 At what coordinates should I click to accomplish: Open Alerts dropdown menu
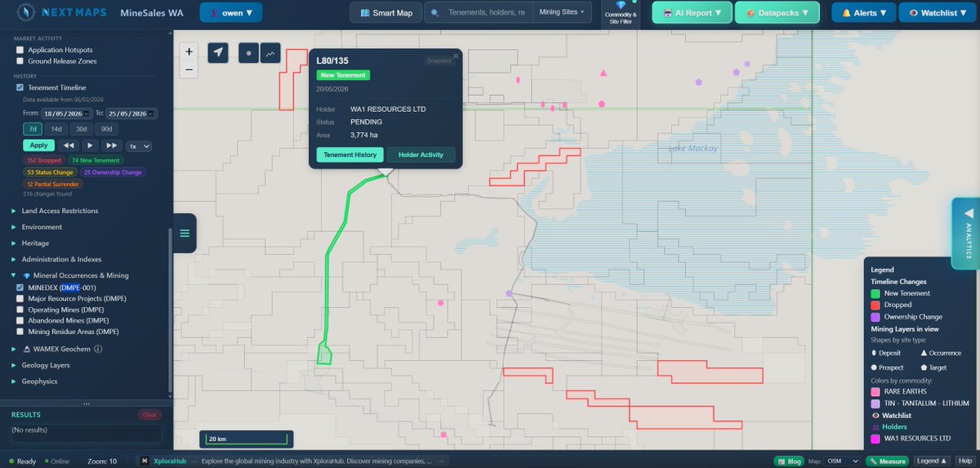[x=863, y=13]
